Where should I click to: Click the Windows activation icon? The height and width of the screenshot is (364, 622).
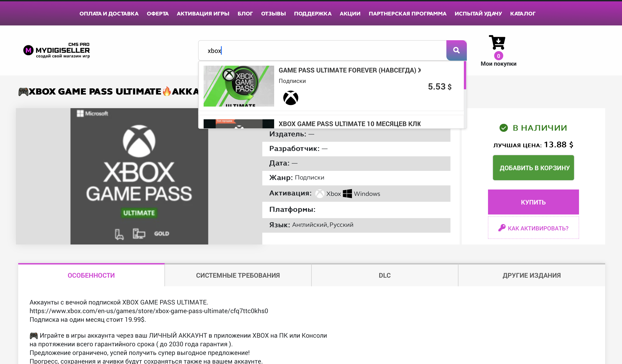347,193
